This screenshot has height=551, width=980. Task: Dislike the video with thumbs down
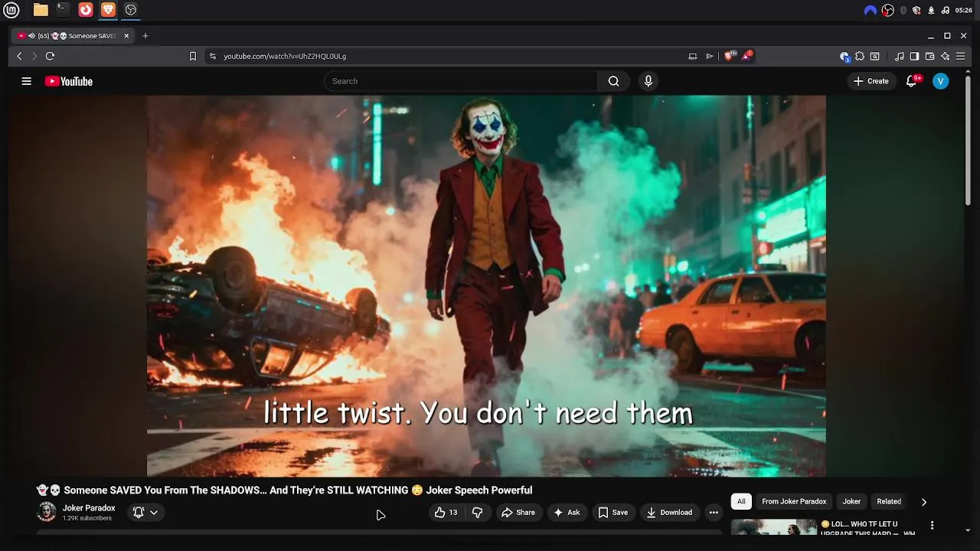(478, 513)
